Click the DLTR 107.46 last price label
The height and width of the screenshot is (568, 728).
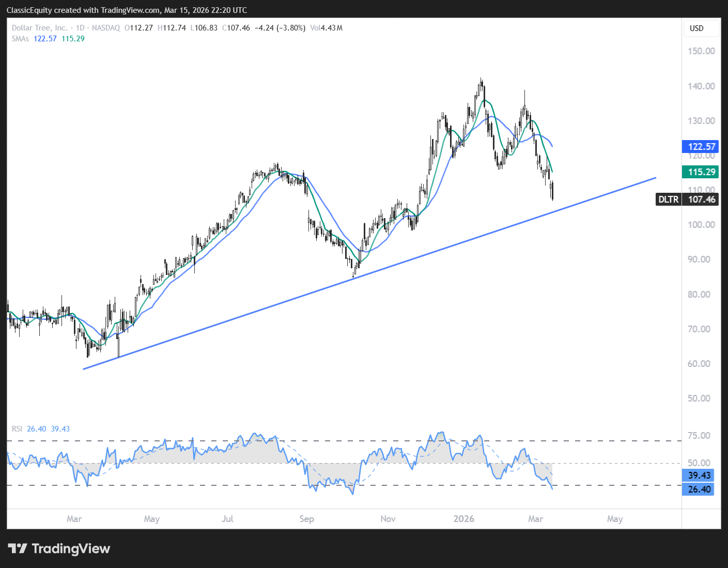(687, 199)
